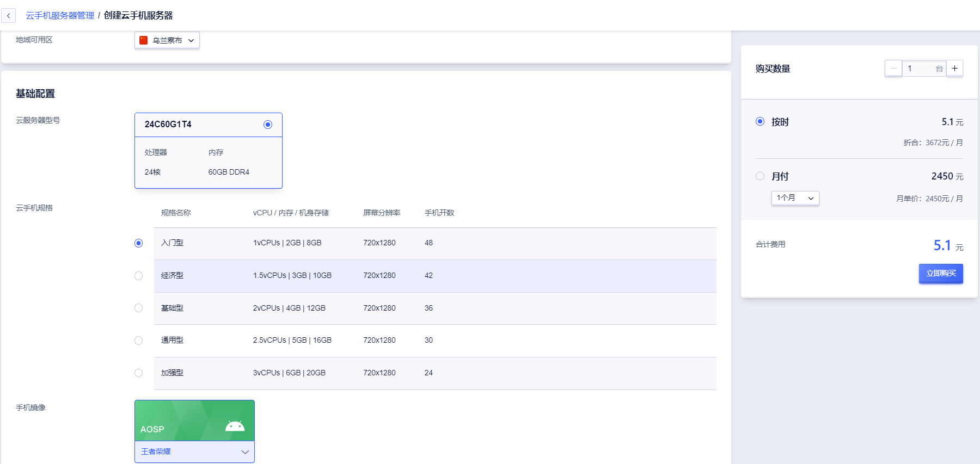
Task: Select the 入门型 radio button
Action: 139,243
